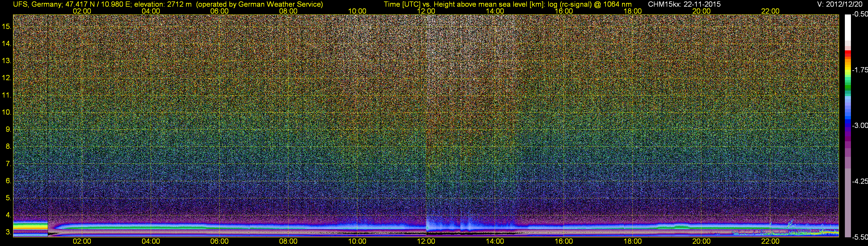Viewport: 868px width, 246px height.
Task: Click the '10:00' label on bottom time axis
Action: click(x=357, y=241)
